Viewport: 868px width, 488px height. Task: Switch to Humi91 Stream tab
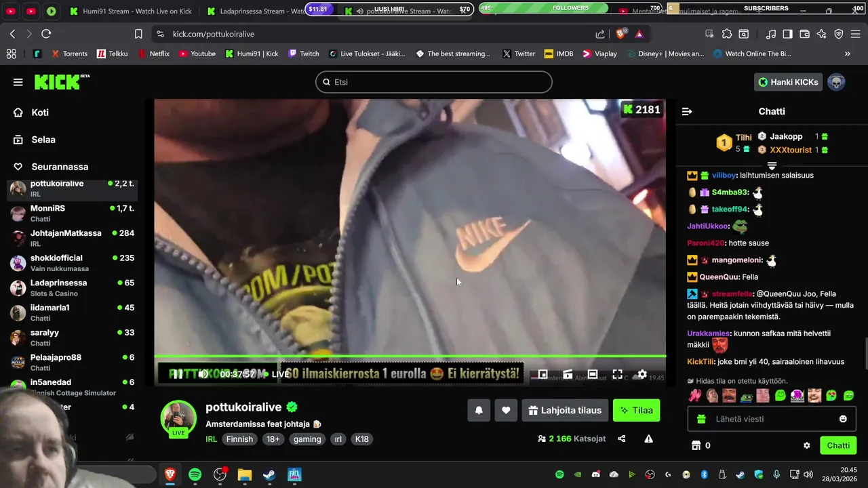tap(132, 12)
